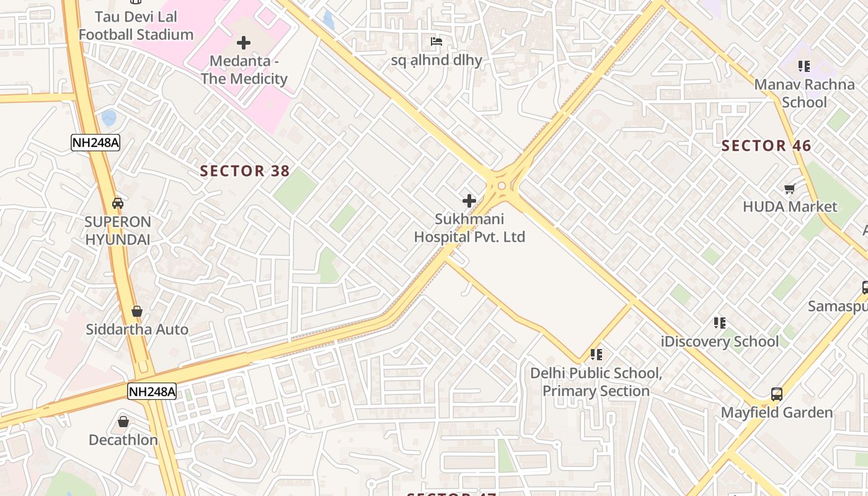The height and width of the screenshot is (496, 868).
Task: Open the iDiscovery School marker icon
Action: click(x=720, y=322)
